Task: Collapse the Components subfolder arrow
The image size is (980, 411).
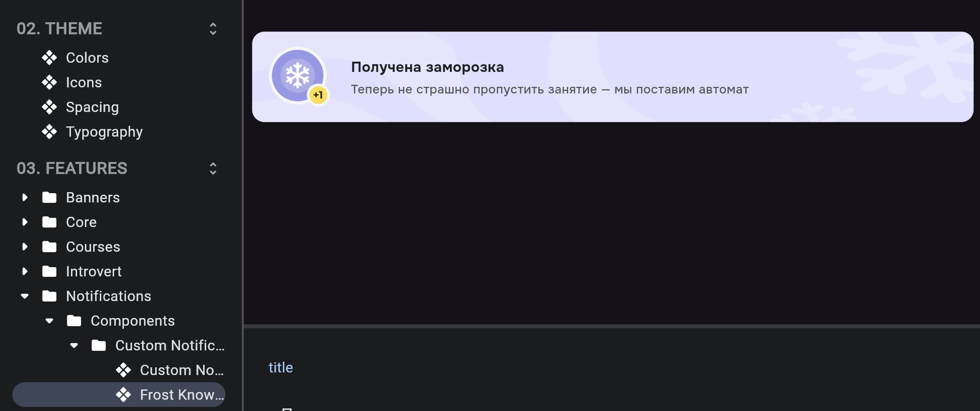Action: [x=49, y=321]
